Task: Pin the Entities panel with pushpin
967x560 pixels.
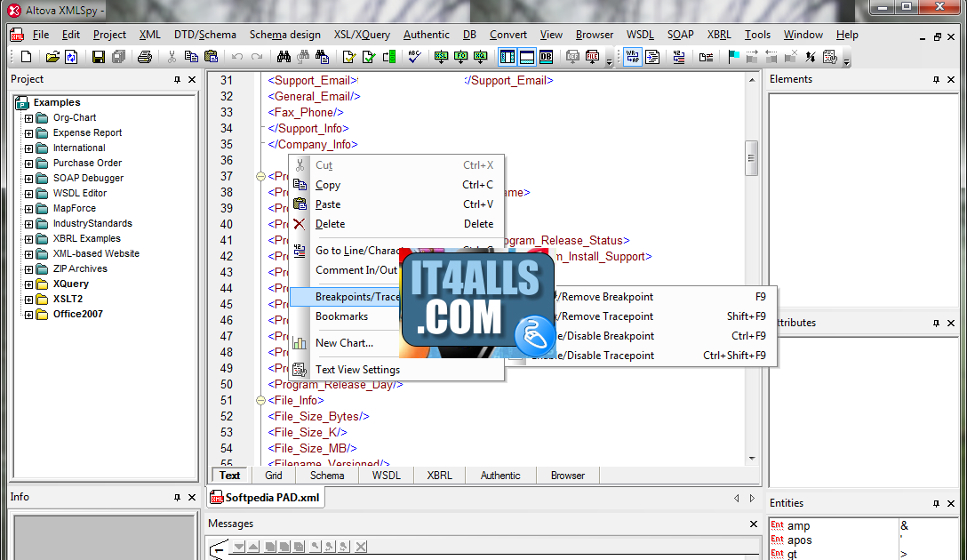Action: click(x=936, y=503)
